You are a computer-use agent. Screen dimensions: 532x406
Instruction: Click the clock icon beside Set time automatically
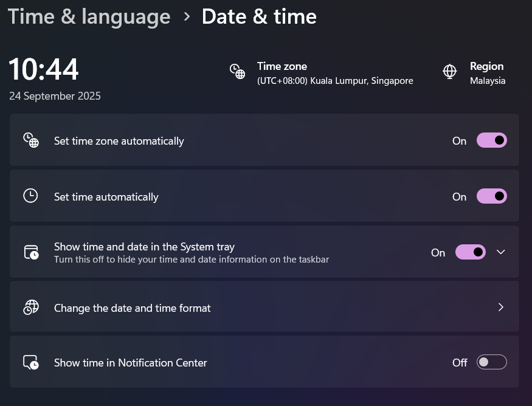coord(30,196)
